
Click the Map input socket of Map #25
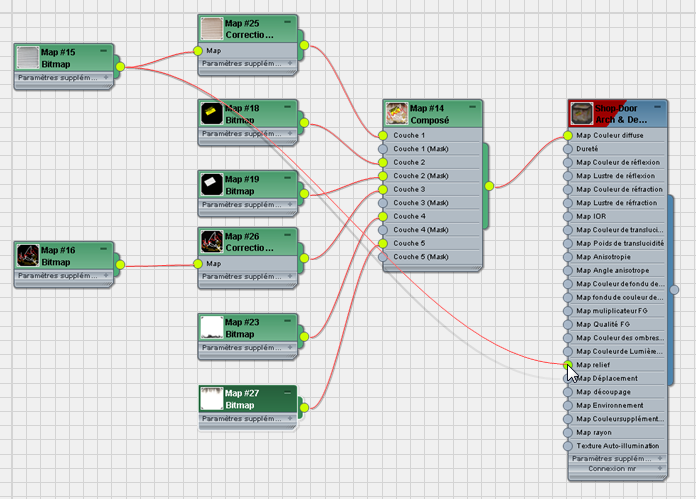pyautogui.click(x=198, y=51)
